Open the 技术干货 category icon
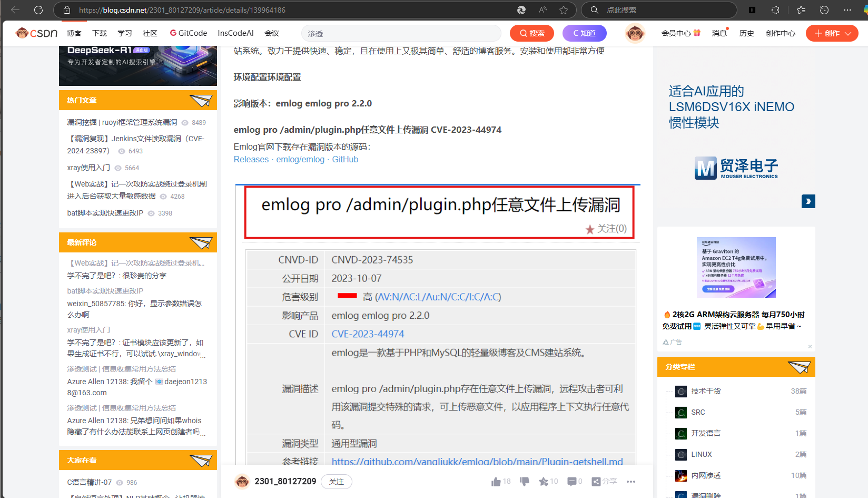This screenshot has height=498, width=868. point(681,392)
